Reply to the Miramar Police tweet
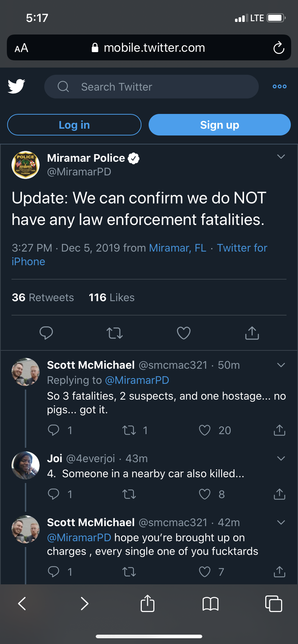Screen dimensions: 298x644 46,333
